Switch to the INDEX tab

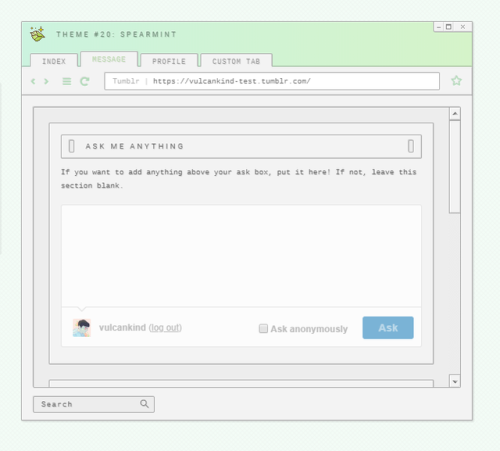tap(54, 61)
